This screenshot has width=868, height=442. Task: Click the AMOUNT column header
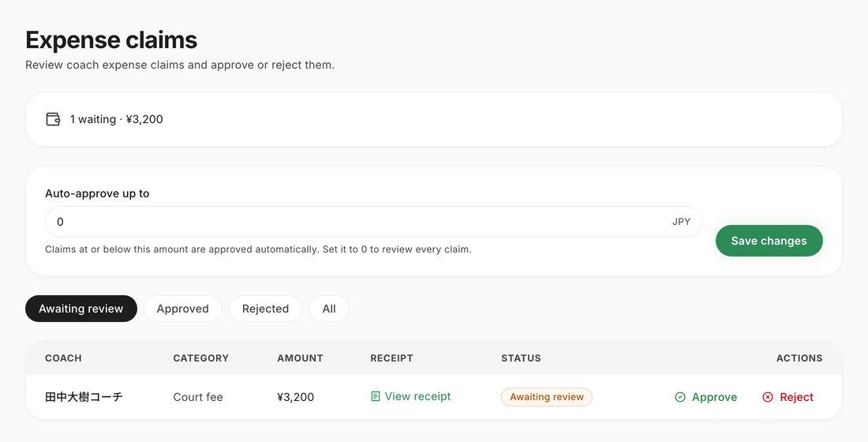300,358
